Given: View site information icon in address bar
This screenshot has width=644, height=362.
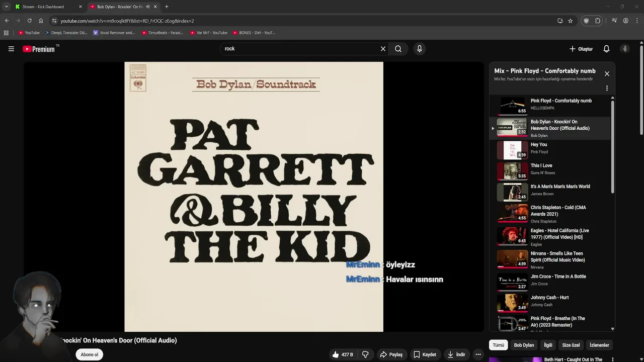Looking at the screenshot, I should [x=54, y=21].
